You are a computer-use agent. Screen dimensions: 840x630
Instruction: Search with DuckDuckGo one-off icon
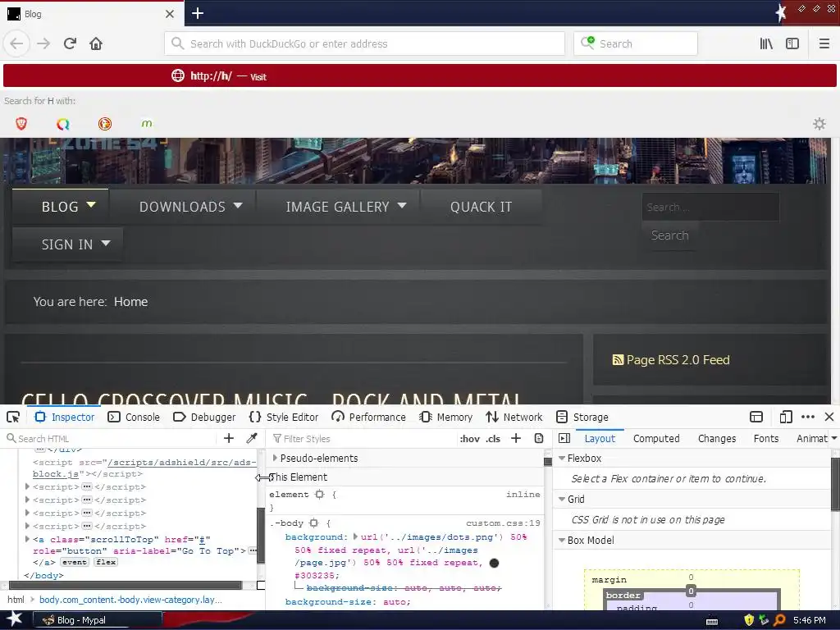pyautogui.click(x=105, y=124)
